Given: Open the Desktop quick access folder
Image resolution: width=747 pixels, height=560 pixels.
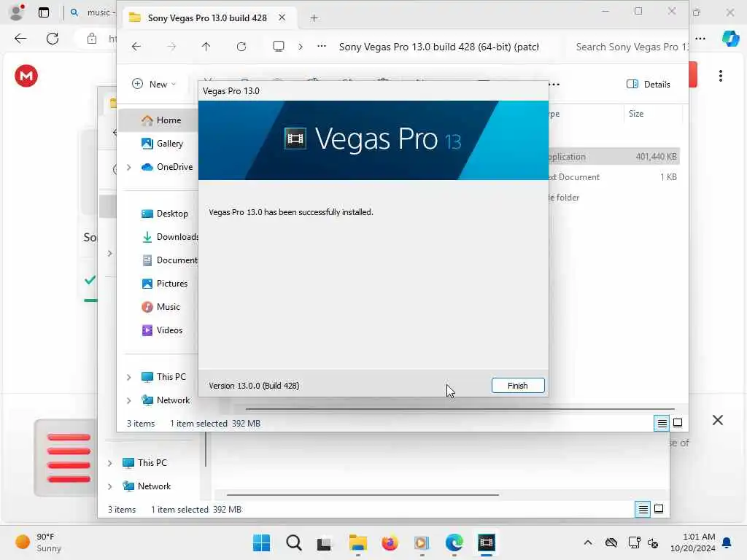Looking at the screenshot, I should [164, 214].
